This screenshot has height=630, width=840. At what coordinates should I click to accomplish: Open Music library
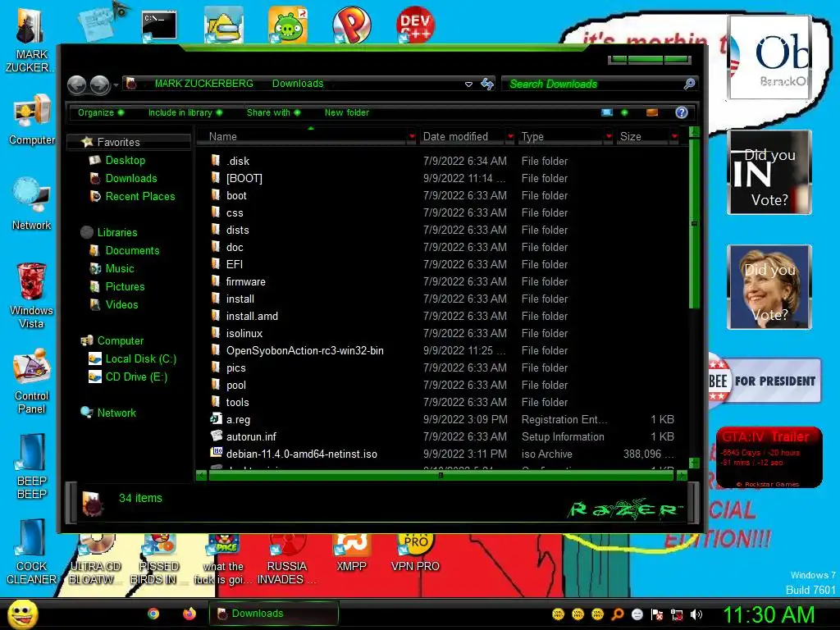click(120, 269)
